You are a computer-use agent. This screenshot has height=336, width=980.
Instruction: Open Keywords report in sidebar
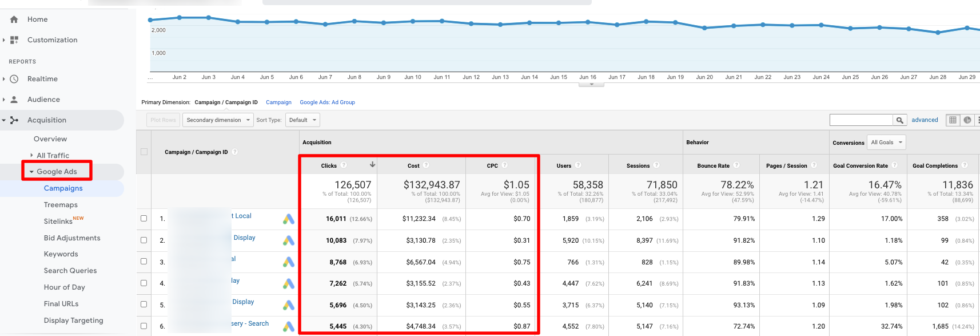61,254
